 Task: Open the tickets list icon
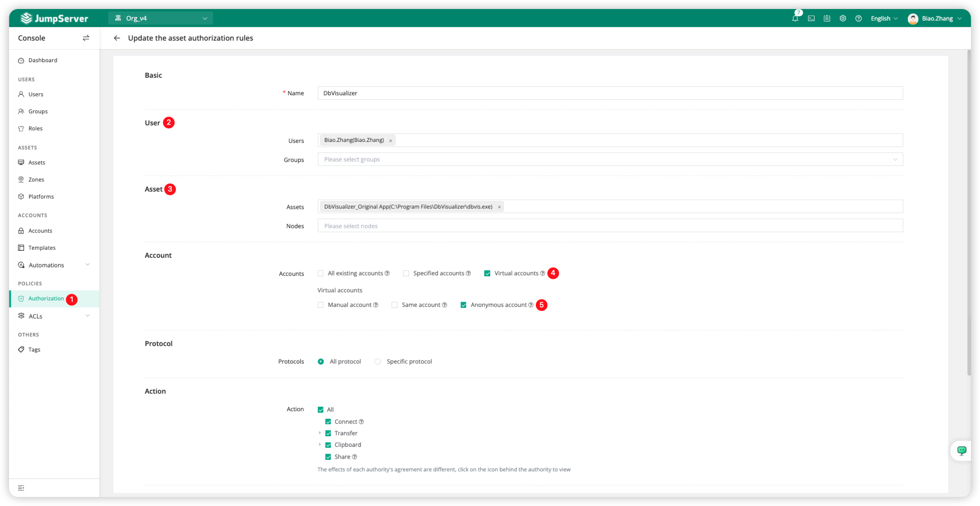(x=827, y=19)
